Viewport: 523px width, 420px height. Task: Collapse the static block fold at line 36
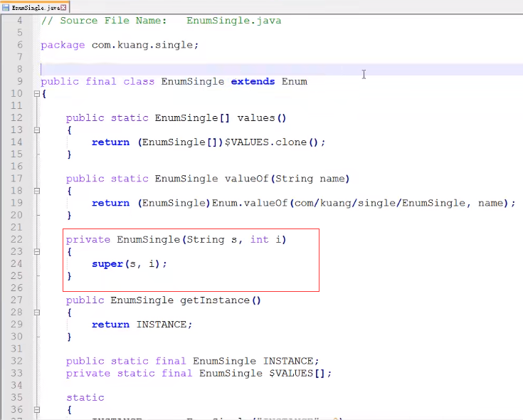pos(37,409)
